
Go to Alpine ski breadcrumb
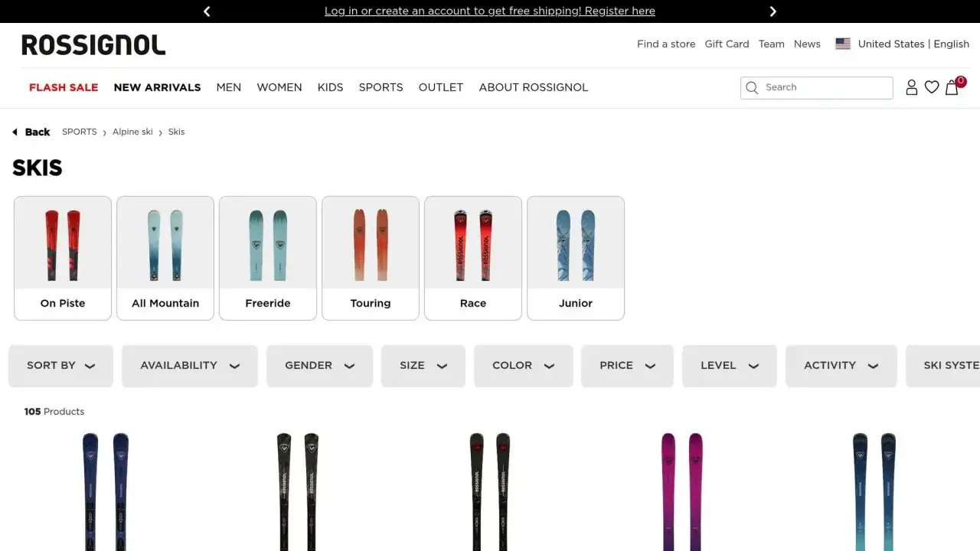[132, 132]
